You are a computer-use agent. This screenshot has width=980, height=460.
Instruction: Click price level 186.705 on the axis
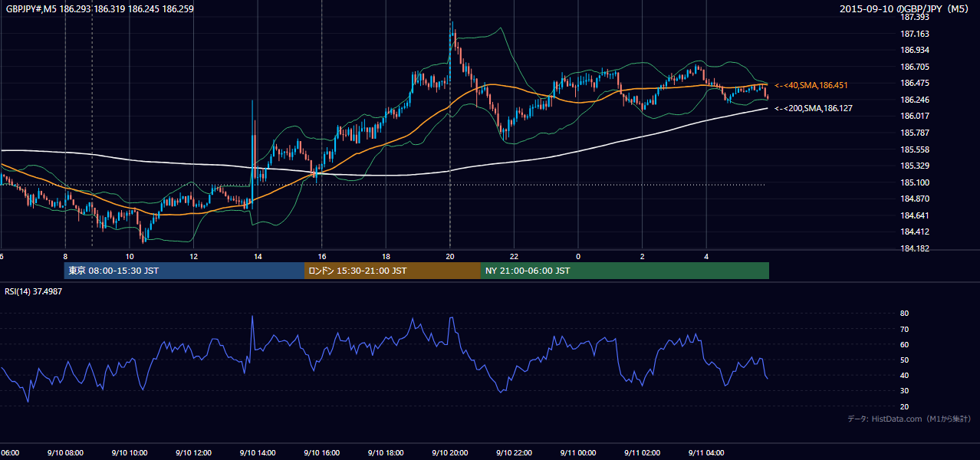pyautogui.click(x=914, y=67)
